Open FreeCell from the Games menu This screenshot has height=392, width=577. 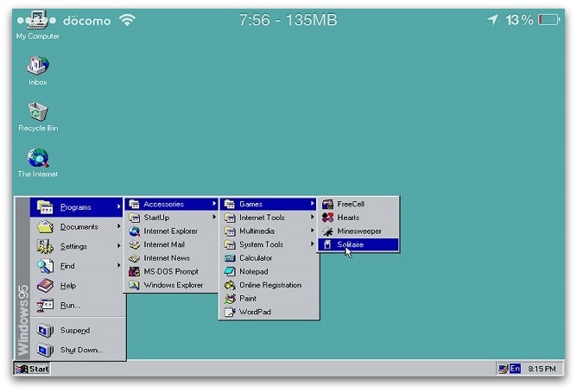click(358, 204)
